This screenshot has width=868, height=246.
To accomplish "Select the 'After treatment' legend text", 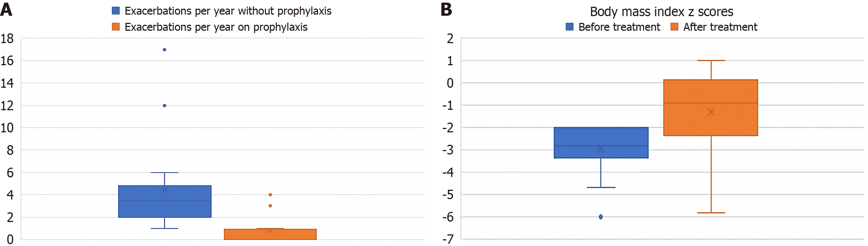I will coord(720,27).
